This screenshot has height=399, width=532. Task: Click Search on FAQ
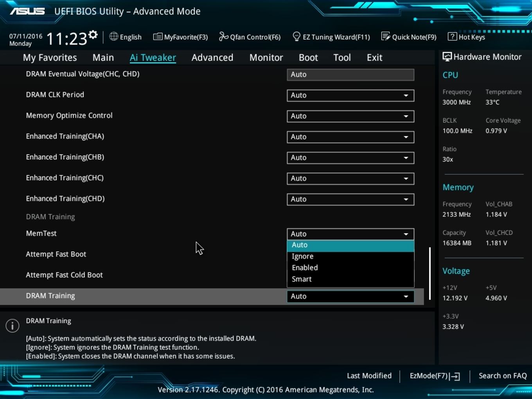click(503, 376)
